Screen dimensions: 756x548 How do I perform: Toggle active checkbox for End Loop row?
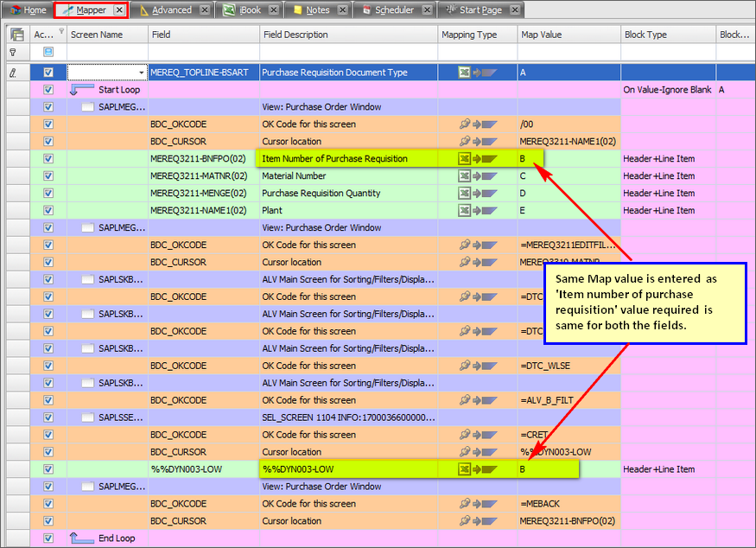[x=48, y=538]
